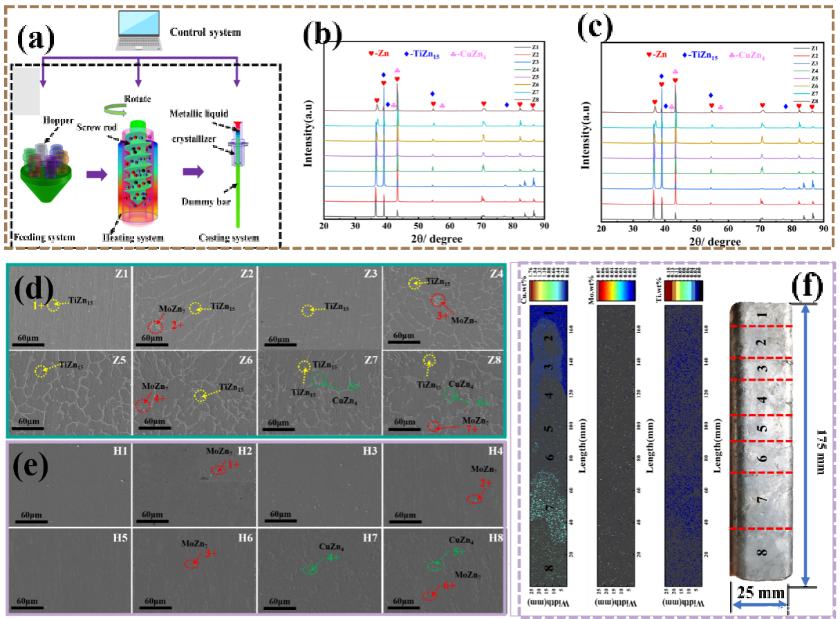Click the purple arrow right of the funnel
The height and width of the screenshot is (619, 840).
tap(97, 175)
